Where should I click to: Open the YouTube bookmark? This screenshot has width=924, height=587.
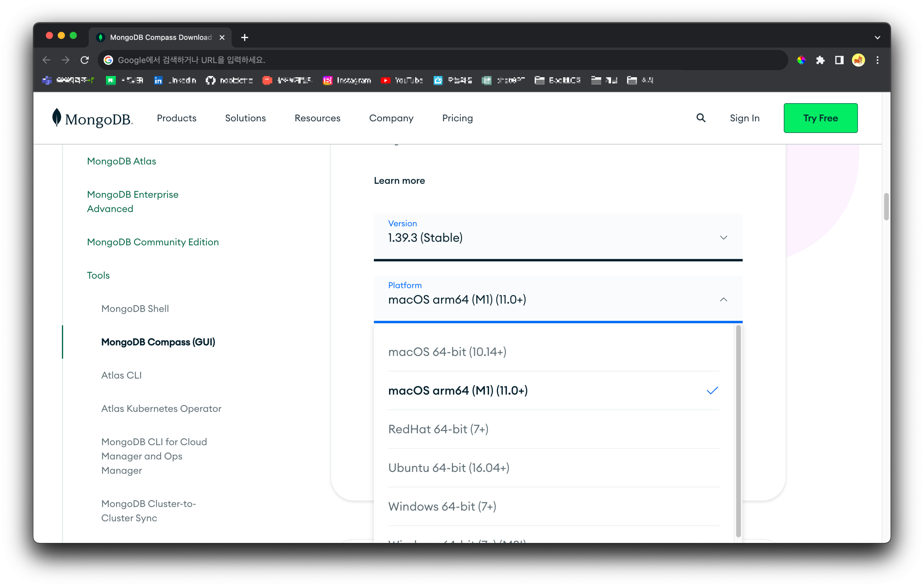coord(402,80)
